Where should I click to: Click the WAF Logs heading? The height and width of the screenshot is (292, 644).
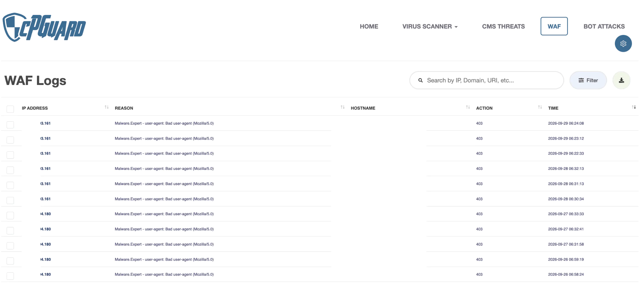click(35, 81)
